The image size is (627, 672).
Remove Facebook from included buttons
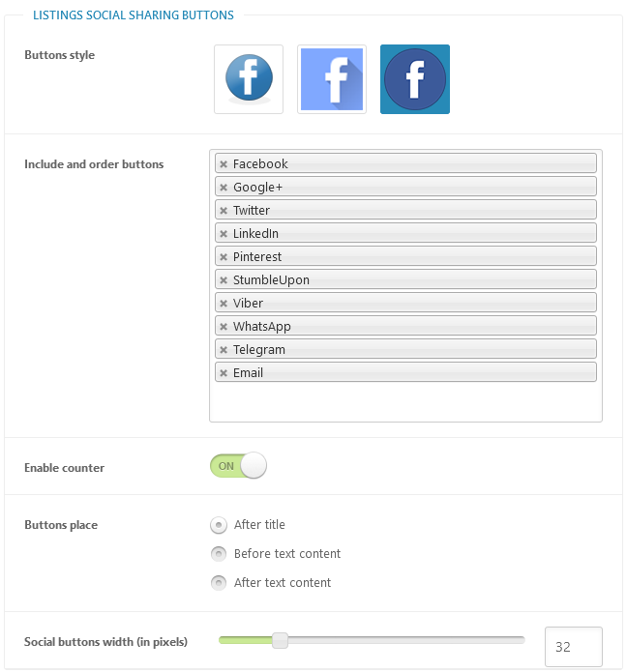[x=224, y=163]
